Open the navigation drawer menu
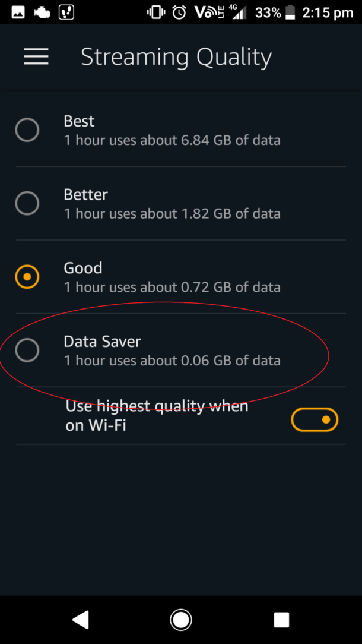The width and height of the screenshot is (362, 644). [36, 56]
